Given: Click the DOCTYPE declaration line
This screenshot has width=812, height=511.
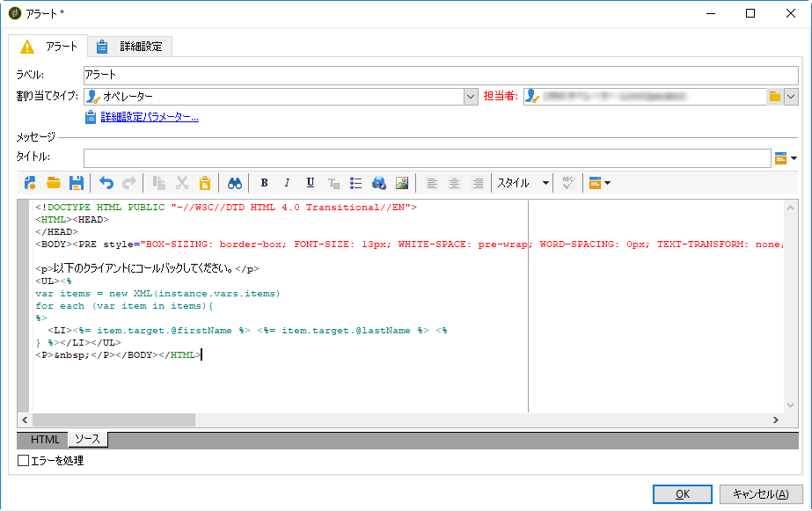Looking at the screenshot, I should click(226, 207).
